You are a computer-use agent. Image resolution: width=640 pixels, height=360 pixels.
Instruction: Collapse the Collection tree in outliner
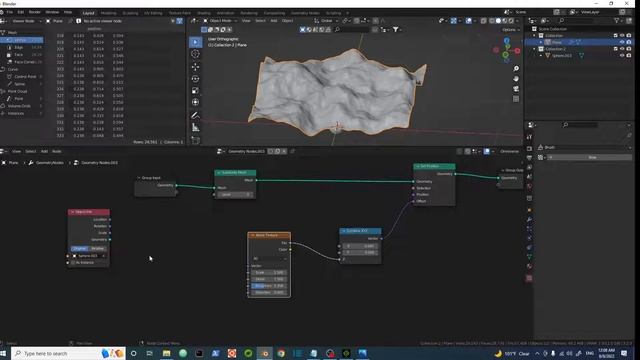pos(534,36)
